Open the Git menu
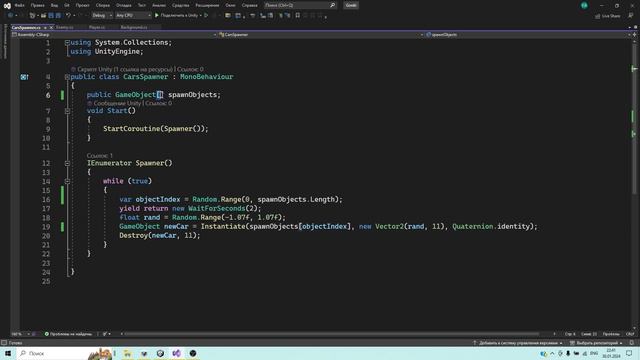This screenshot has height=360, width=640. tap(67, 5)
